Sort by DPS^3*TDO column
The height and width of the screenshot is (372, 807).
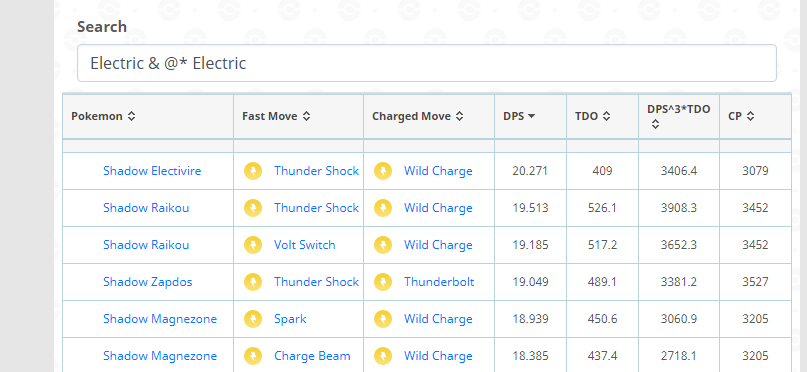pyautogui.click(x=679, y=116)
